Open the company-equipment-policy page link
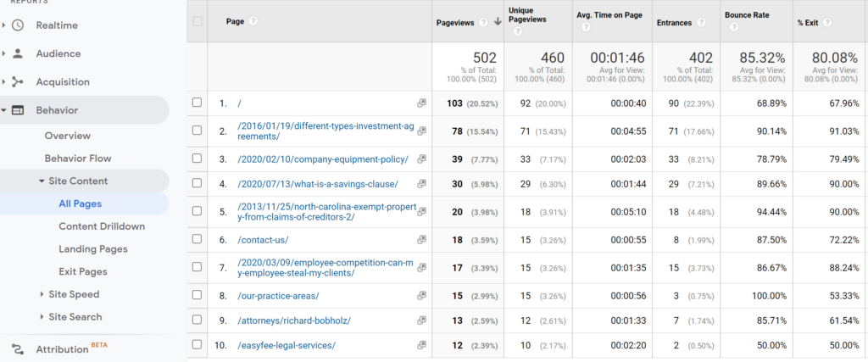The width and height of the screenshot is (868, 362). tap(323, 159)
